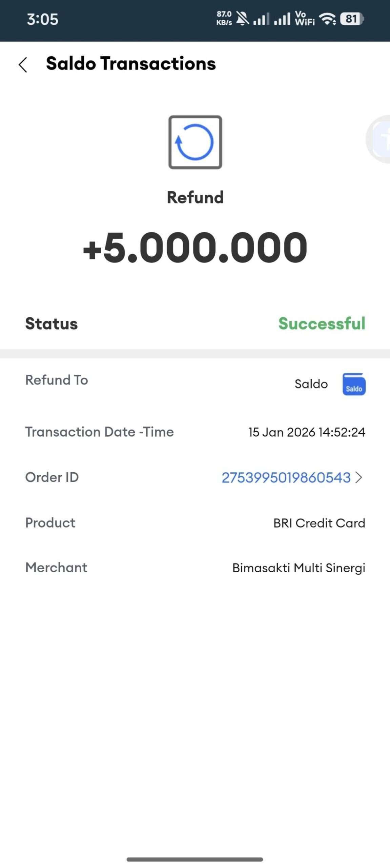Viewport: 390px width, 868px height.
Task: Tap the Wi-Fi status icon
Action: pyautogui.click(x=328, y=19)
